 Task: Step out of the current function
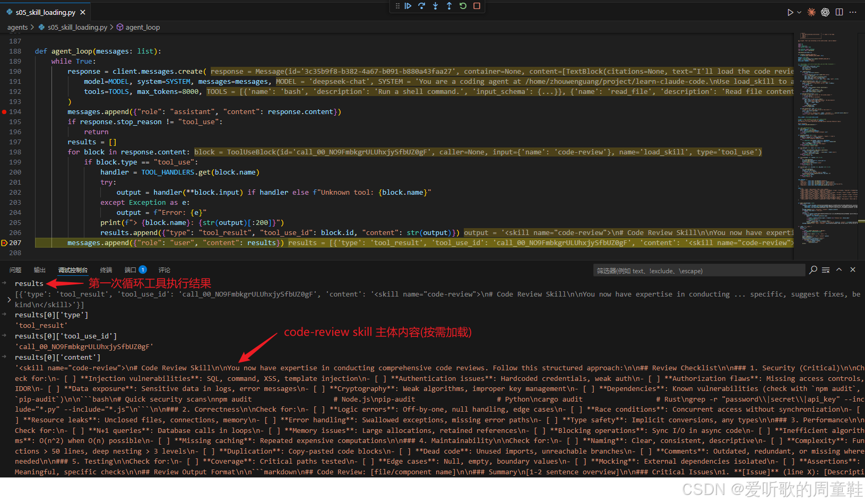[x=449, y=6]
